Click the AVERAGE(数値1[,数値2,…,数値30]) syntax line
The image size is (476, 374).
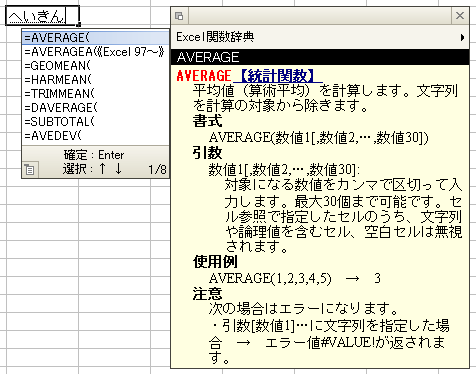point(319,137)
